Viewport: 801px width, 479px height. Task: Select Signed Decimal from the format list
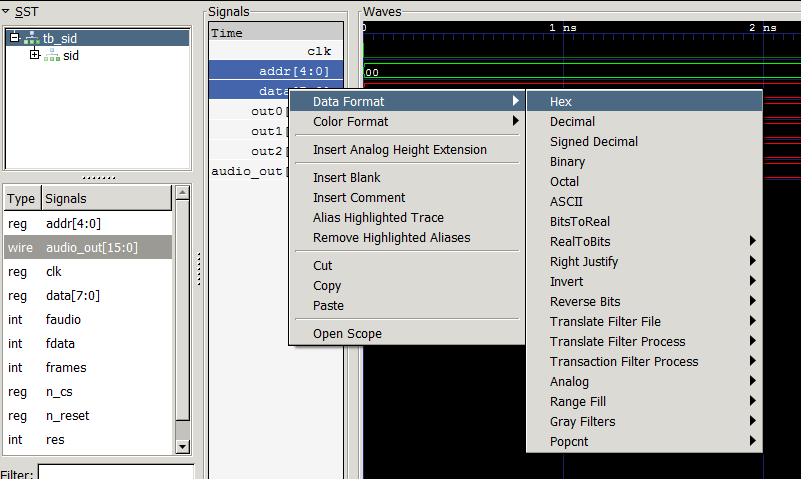pyautogui.click(x=593, y=142)
